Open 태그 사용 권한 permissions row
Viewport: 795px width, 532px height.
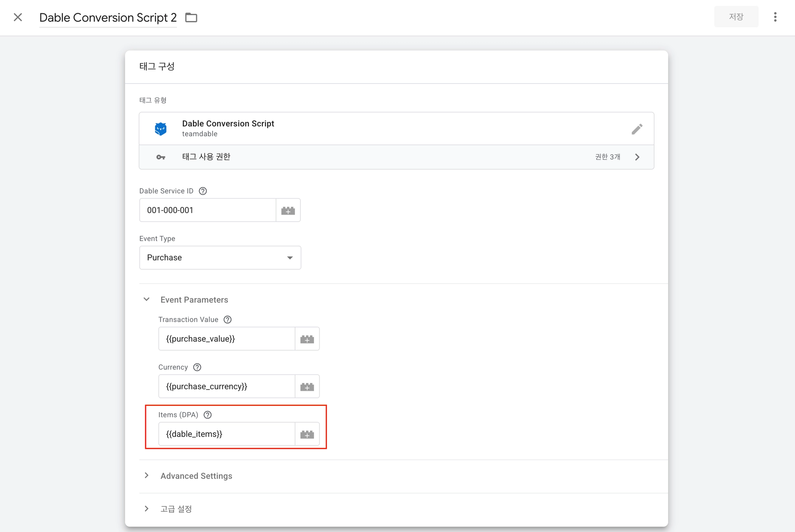(396, 157)
